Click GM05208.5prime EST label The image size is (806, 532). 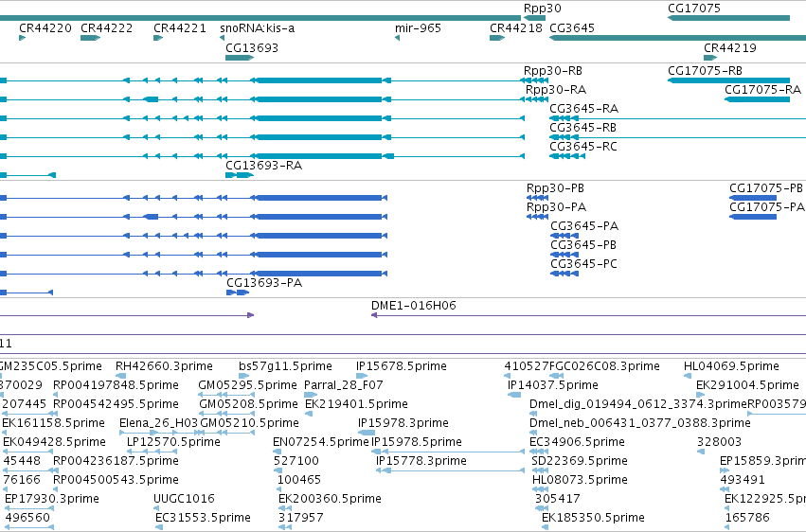[x=249, y=404]
